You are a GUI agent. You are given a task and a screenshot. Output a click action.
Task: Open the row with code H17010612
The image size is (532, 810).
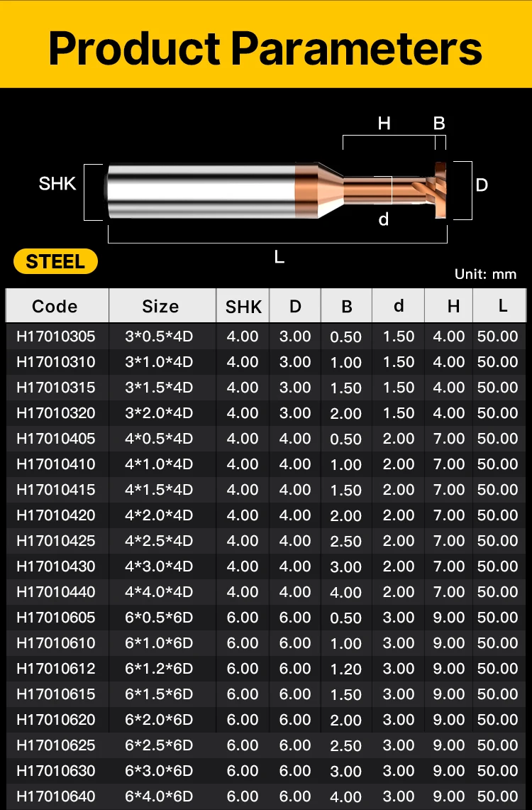pyautogui.click(x=55, y=668)
